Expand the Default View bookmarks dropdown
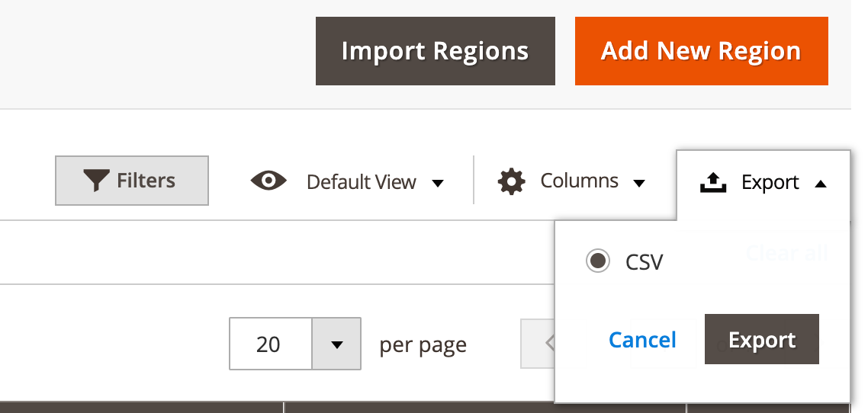The width and height of the screenshot is (868, 413). 347,181
